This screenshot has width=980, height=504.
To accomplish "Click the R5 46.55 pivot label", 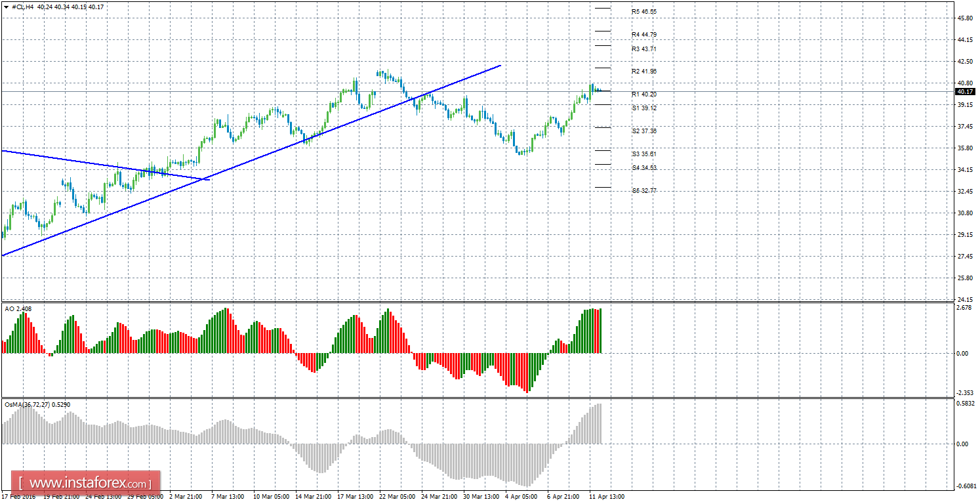I will tap(644, 12).
